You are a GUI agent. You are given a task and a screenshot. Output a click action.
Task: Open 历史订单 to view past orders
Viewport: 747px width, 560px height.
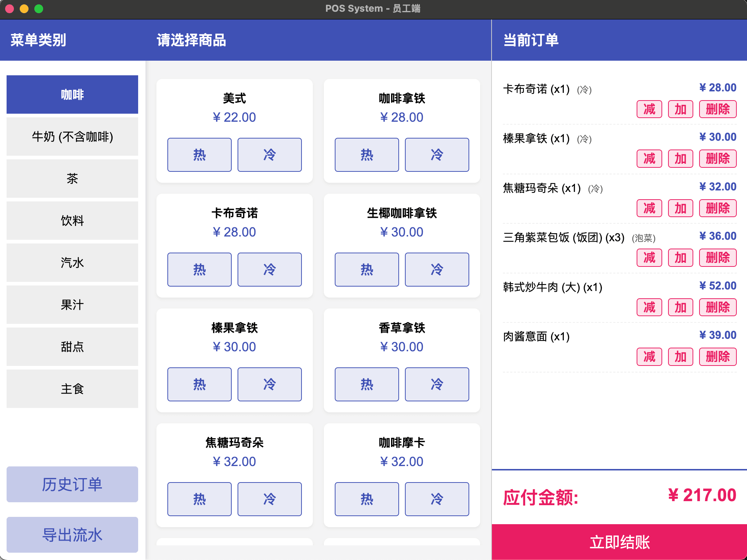point(72,485)
